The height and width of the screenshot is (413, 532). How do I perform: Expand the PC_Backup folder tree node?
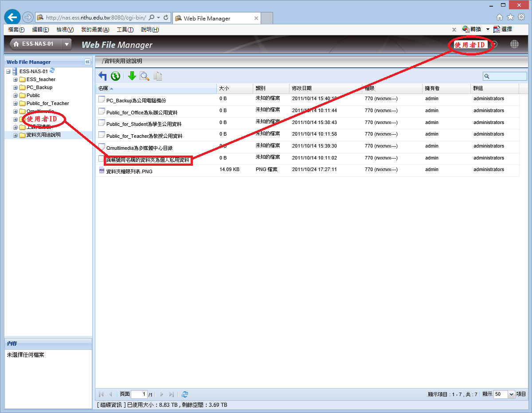pos(16,88)
